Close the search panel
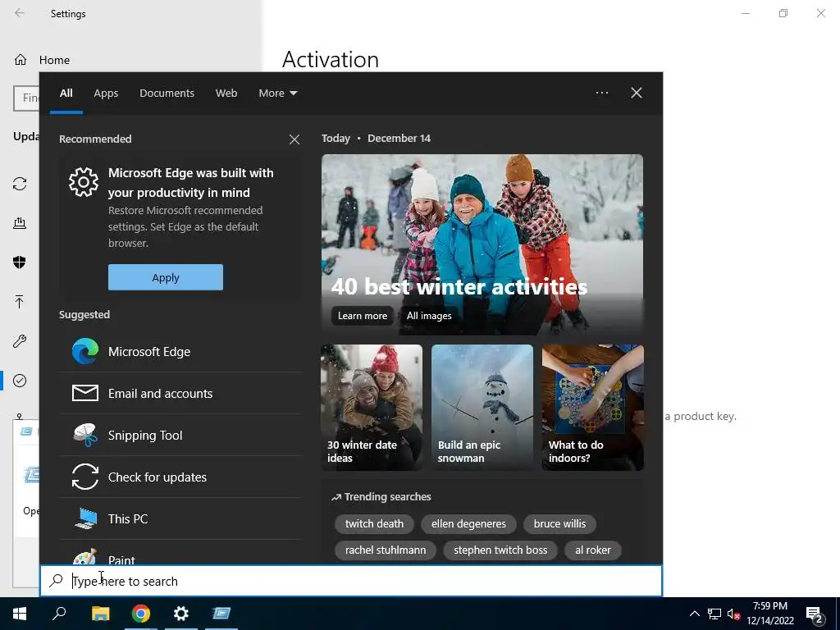This screenshot has height=630, width=840. [x=637, y=93]
